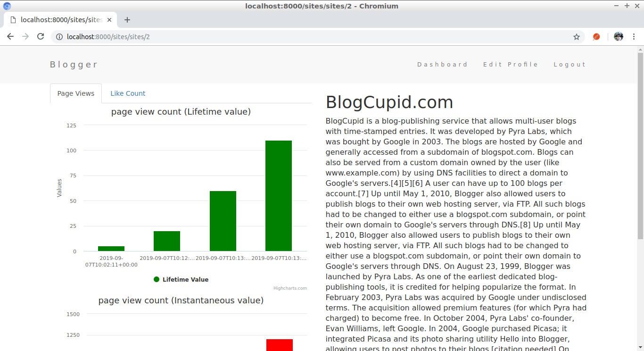
Task: Click the page's vertical scrollbar thumb
Action: pyautogui.click(x=640, y=145)
